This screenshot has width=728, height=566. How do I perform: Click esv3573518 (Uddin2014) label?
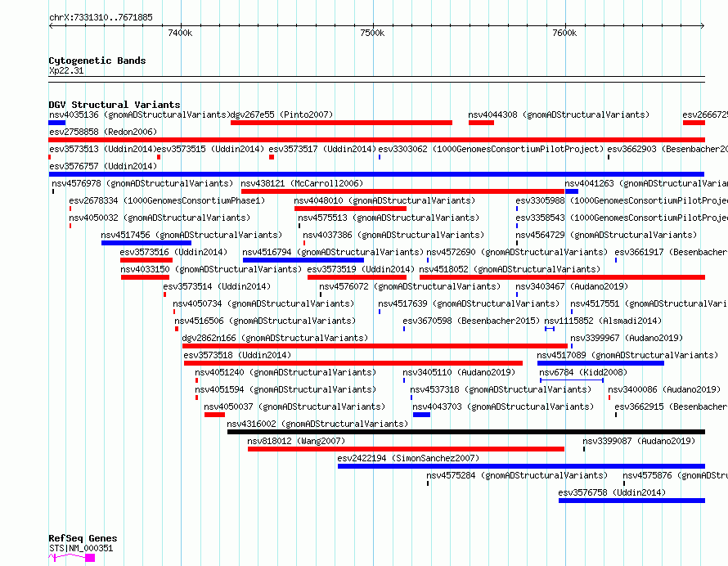pos(237,355)
